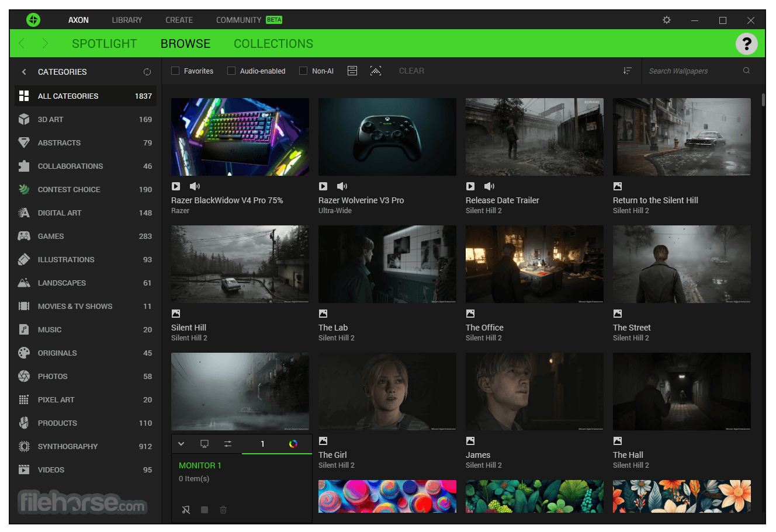Browse the Contest Choice category
Image resolution: width=776 pixels, height=532 pixels.
pyautogui.click(x=85, y=189)
